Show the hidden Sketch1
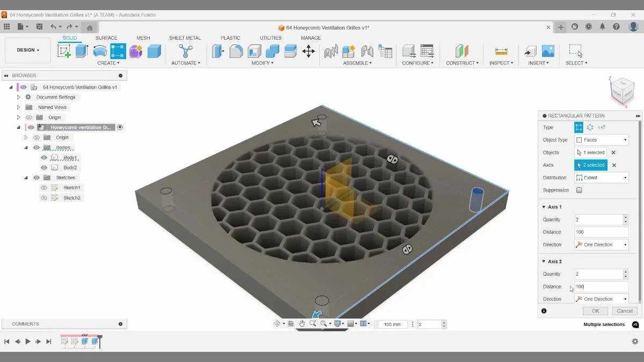Screen dimensions: 644x362 (44, 187)
